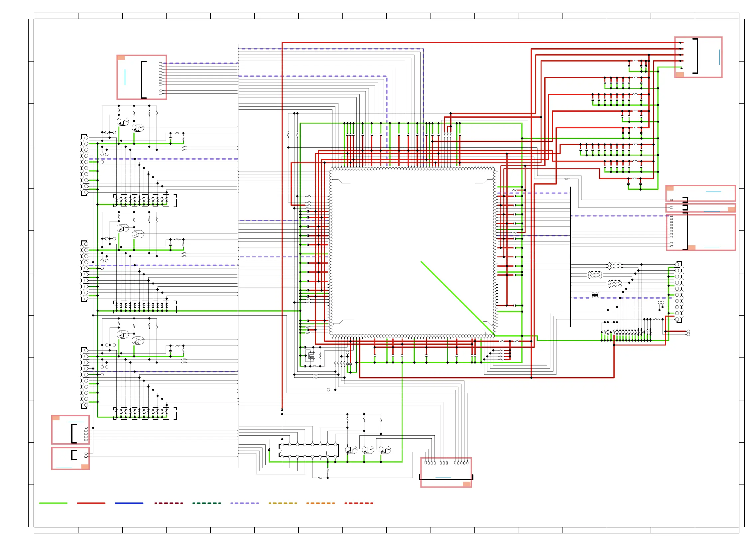This screenshot has height=560, width=754.
Task: Click the center of the large square IC
Action: click(413, 252)
